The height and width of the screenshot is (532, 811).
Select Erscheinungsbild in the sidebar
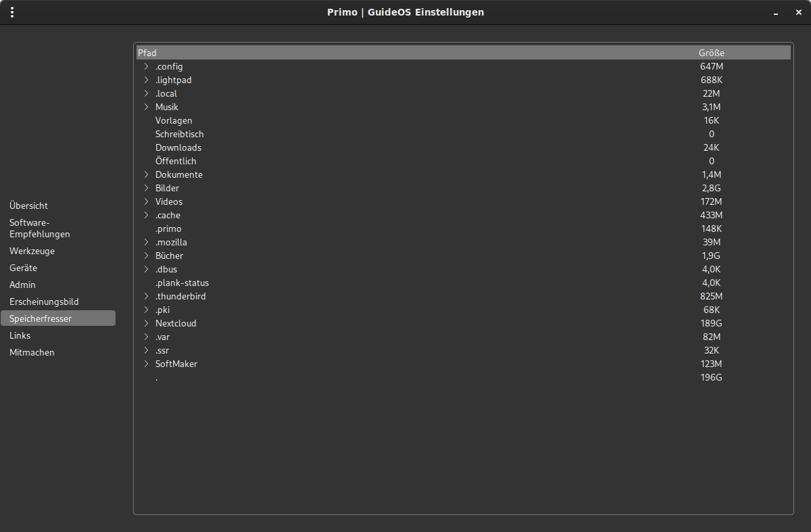coord(44,301)
